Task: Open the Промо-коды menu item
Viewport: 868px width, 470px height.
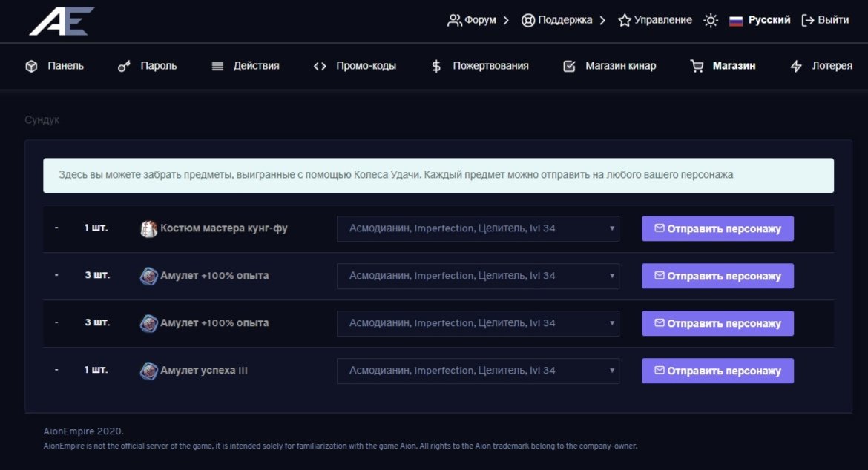Action: pos(365,66)
